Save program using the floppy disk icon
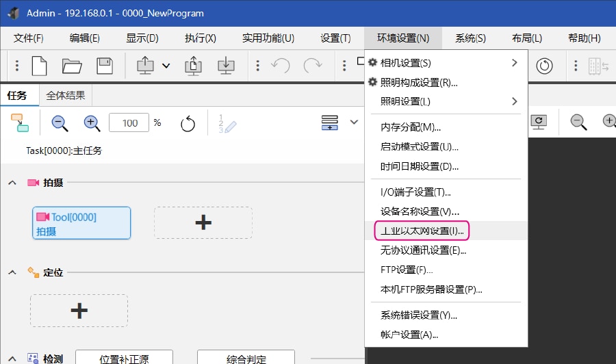 [x=104, y=66]
